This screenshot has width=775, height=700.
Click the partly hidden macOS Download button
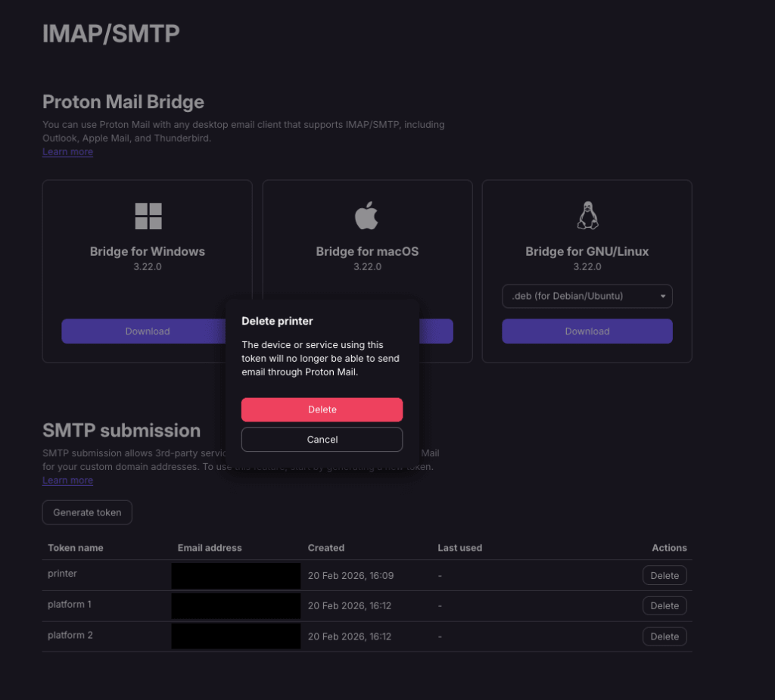[436, 331]
